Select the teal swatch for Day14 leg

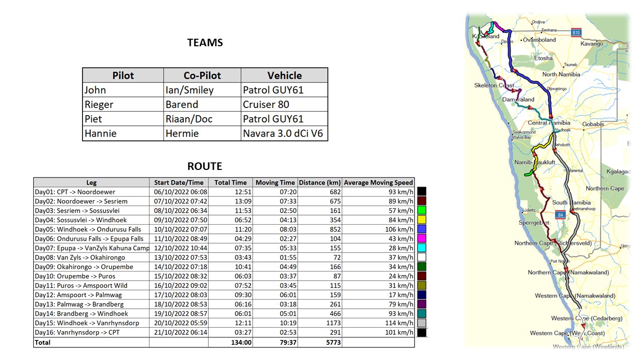[x=422, y=314]
